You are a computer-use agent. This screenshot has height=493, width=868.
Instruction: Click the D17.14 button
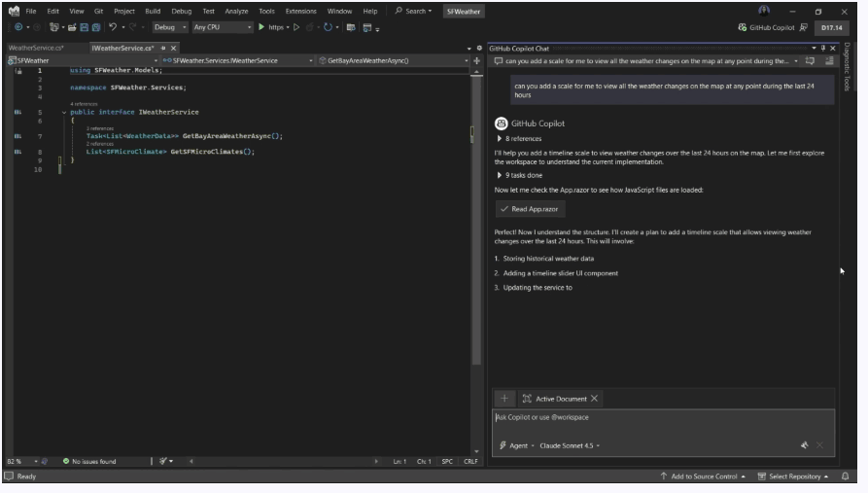(831, 27)
